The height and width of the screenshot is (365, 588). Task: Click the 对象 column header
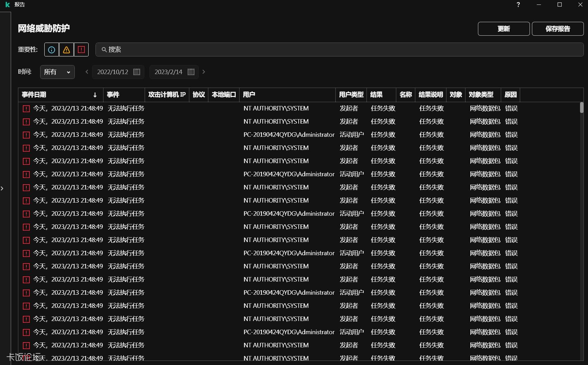(x=455, y=95)
